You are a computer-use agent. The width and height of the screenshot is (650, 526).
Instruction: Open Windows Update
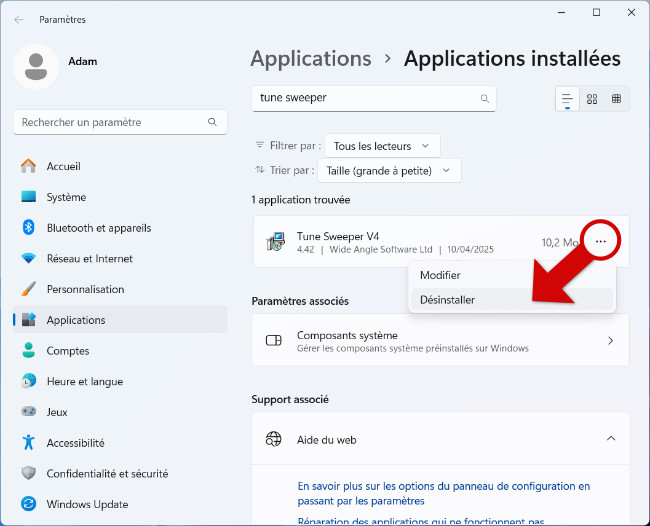pyautogui.click(x=120, y=504)
